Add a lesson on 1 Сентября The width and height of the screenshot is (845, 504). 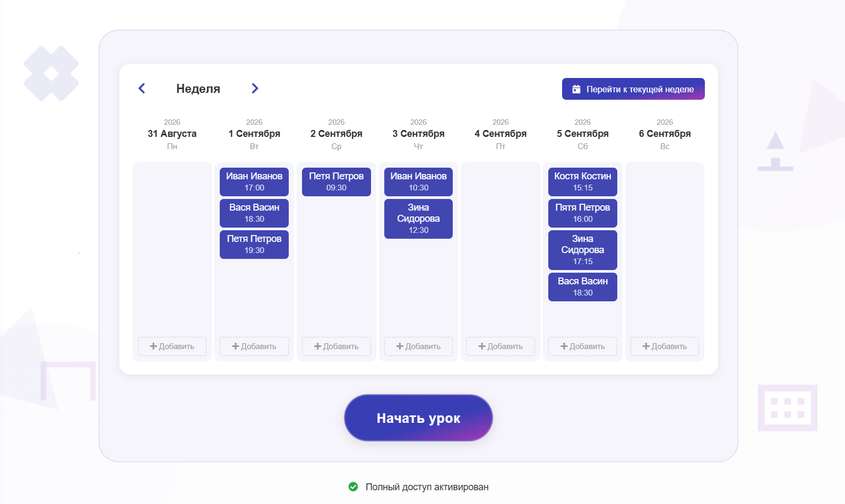[x=254, y=346]
